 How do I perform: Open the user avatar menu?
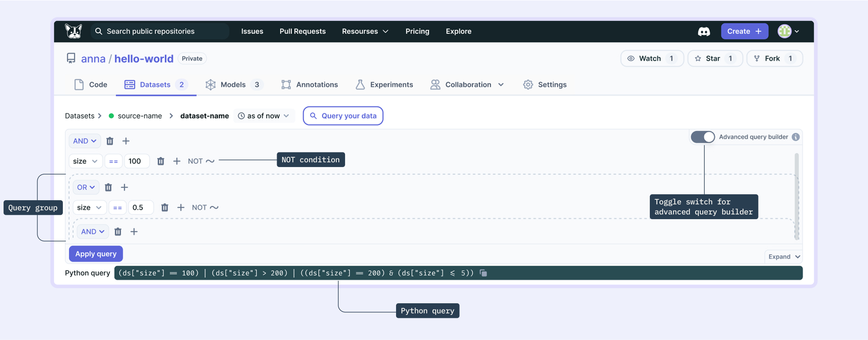point(789,31)
